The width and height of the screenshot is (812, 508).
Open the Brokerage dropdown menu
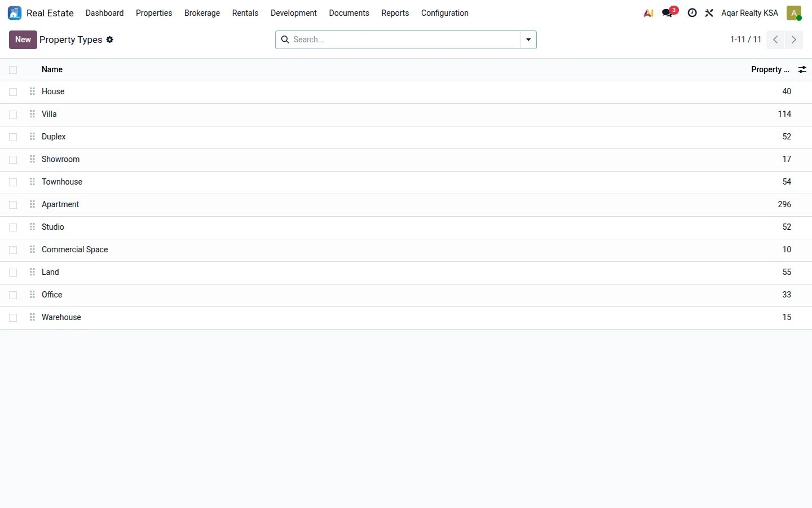[202, 13]
